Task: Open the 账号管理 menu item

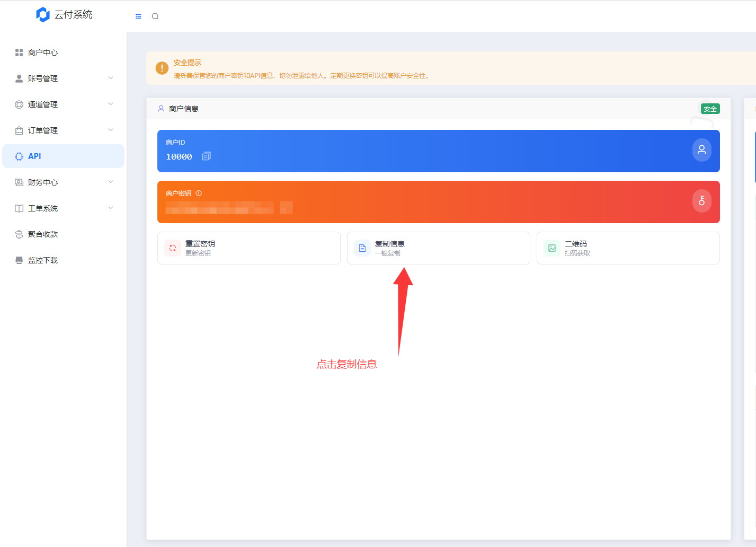Action: click(64, 78)
